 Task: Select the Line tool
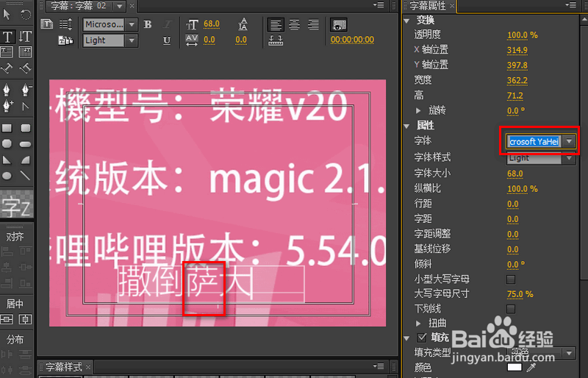coord(26,176)
